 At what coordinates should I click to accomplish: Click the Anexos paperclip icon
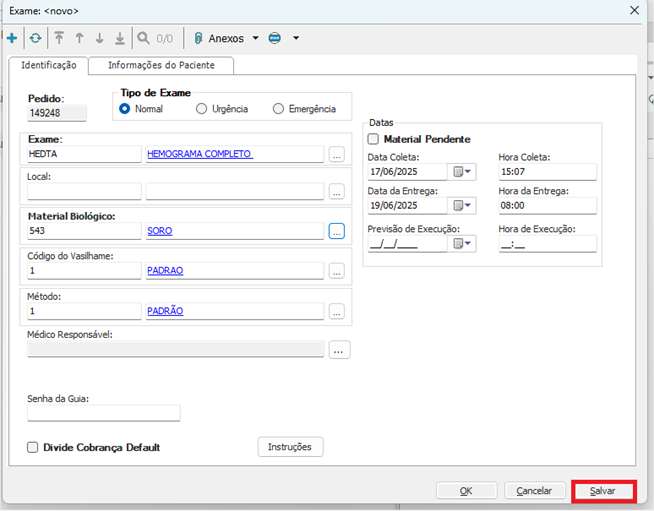pyautogui.click(x=199, y=38)
